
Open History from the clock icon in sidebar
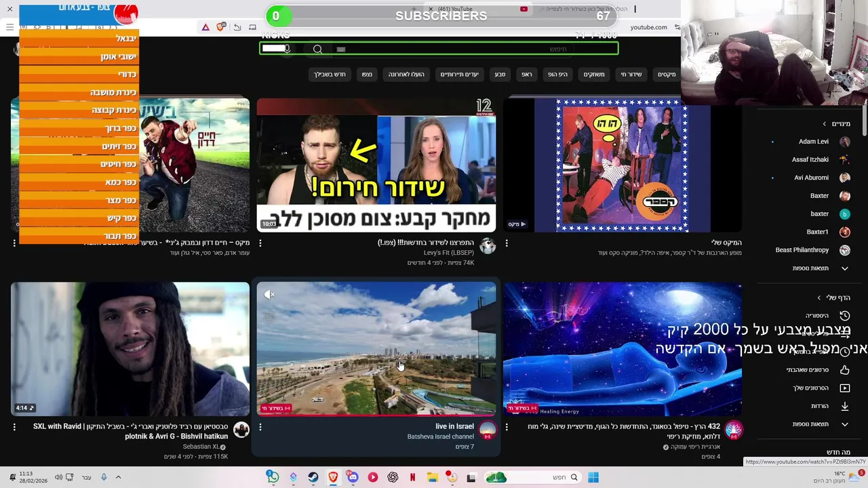pos(844,316)
